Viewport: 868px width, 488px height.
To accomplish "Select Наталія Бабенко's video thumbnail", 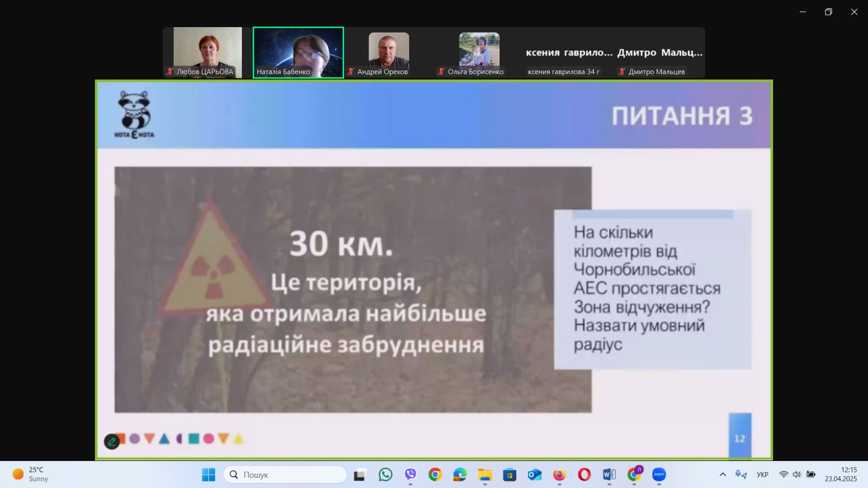I will pyautogui.click(x=298, y=53).
